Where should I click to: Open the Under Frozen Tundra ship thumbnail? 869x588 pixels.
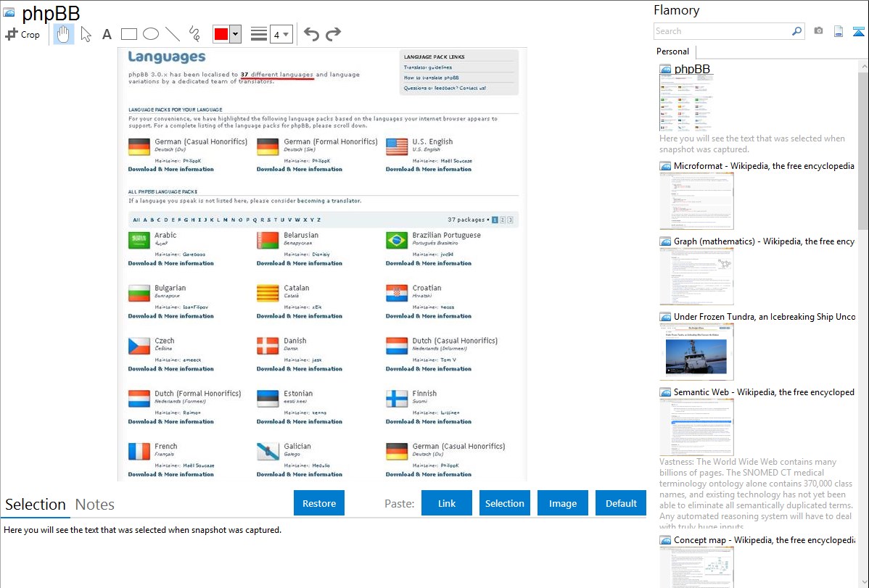tap(696, 352)
